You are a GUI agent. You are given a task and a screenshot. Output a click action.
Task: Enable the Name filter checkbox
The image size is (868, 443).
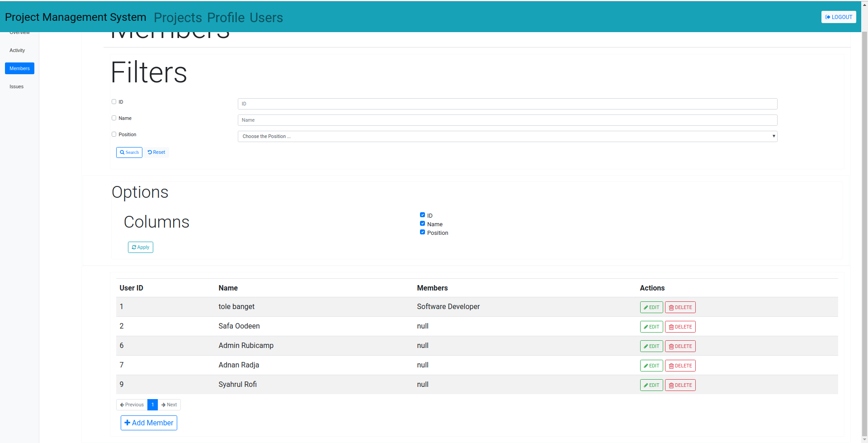[x=114, y=118]
